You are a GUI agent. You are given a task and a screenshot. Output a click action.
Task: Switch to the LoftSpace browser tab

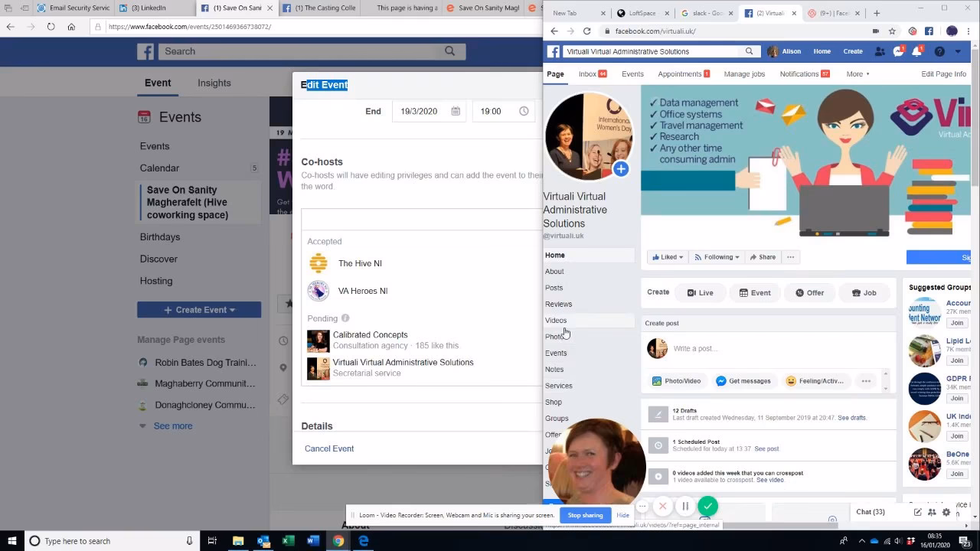[642, 13]
